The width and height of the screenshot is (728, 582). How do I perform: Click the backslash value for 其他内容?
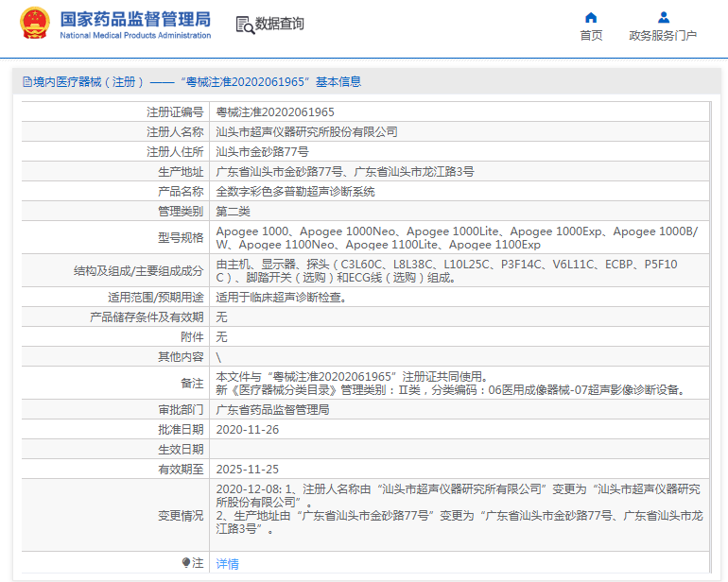(218, 357)
